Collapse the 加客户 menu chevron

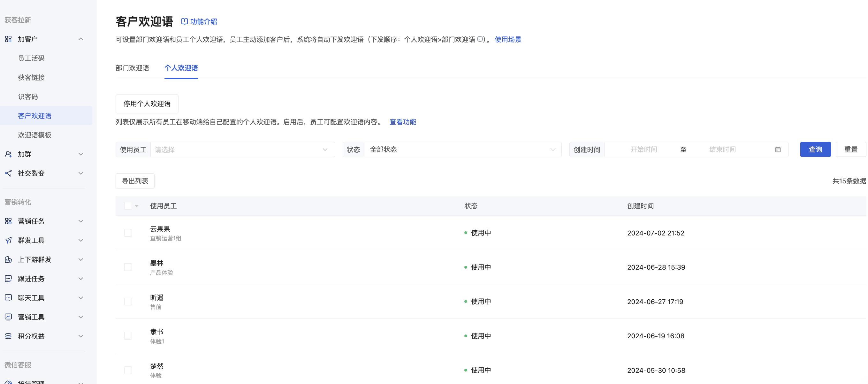coord(81,39)
